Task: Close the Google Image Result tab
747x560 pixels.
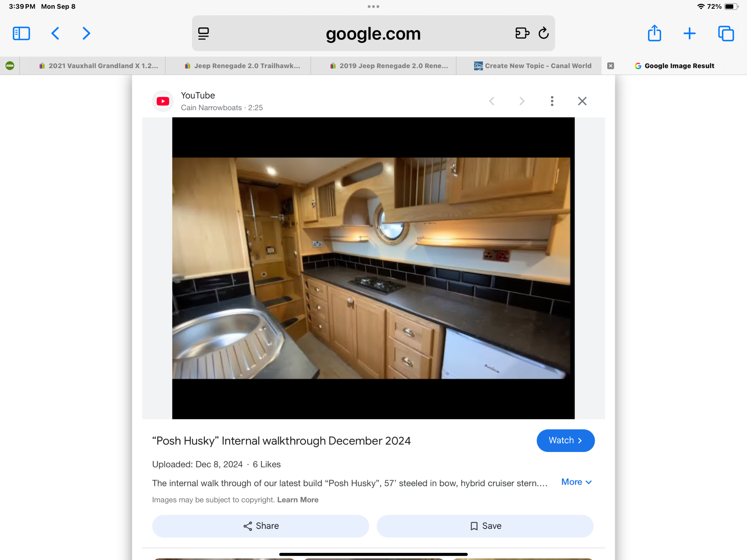Action: (610, 66)
